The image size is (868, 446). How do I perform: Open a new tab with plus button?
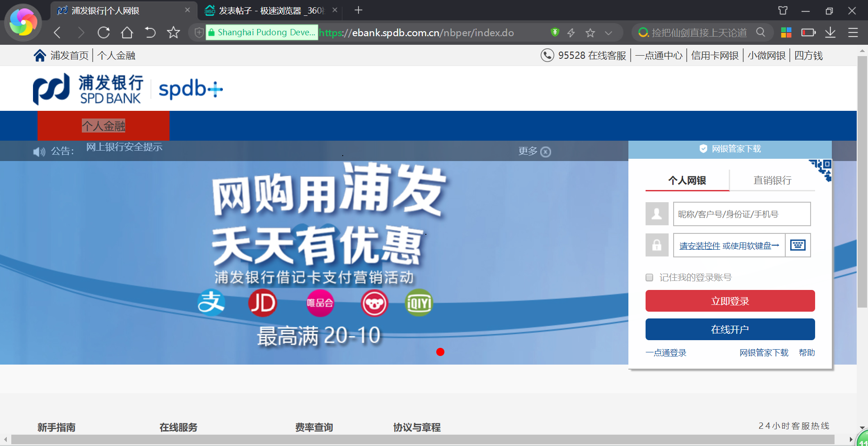pyautogui.click(x=359, y=10)
